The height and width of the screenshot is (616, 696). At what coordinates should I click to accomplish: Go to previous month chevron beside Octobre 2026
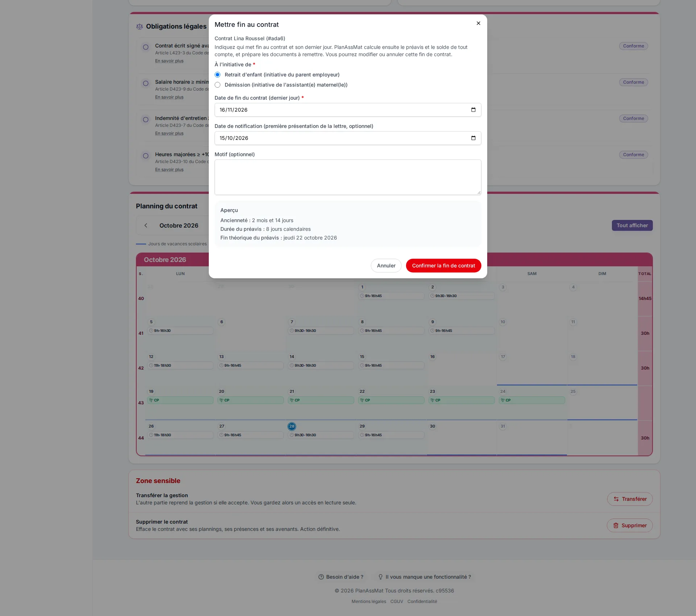click(146, 225)
